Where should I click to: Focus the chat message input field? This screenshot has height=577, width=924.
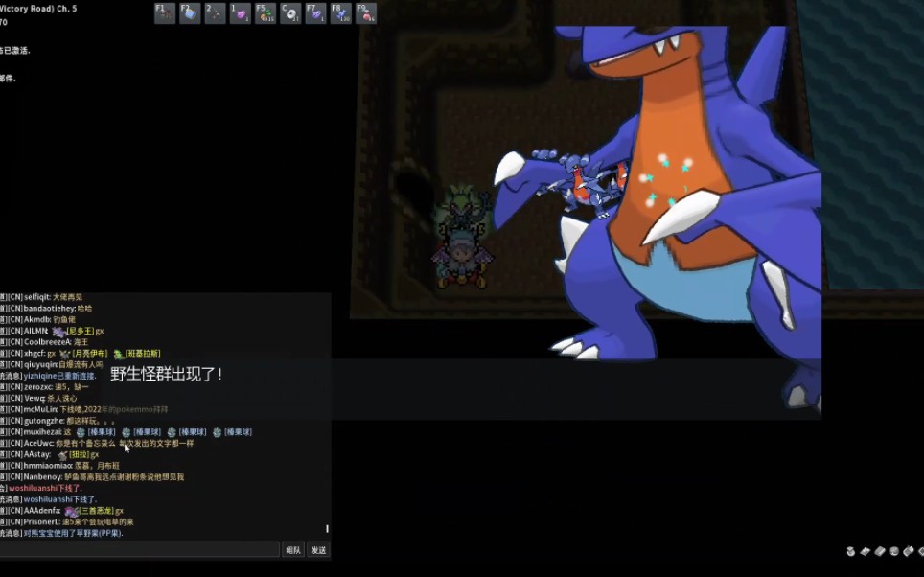pyautogui.click(x=139, y=550)
